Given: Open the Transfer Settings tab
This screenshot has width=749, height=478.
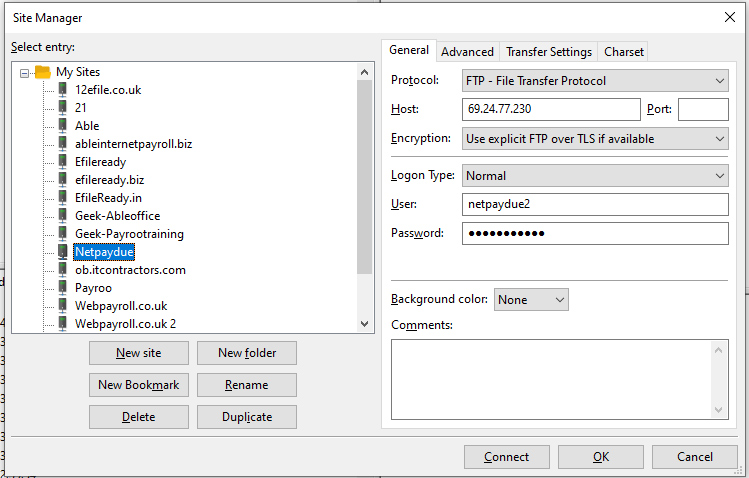Looking at the screenshot, I should (x=549, y=52).
